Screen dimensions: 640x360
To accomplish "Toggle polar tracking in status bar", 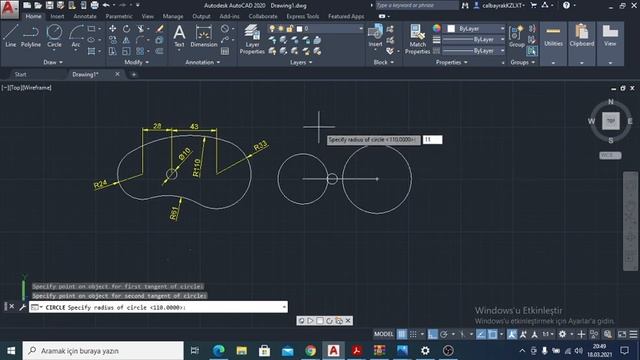I will 444,334.
